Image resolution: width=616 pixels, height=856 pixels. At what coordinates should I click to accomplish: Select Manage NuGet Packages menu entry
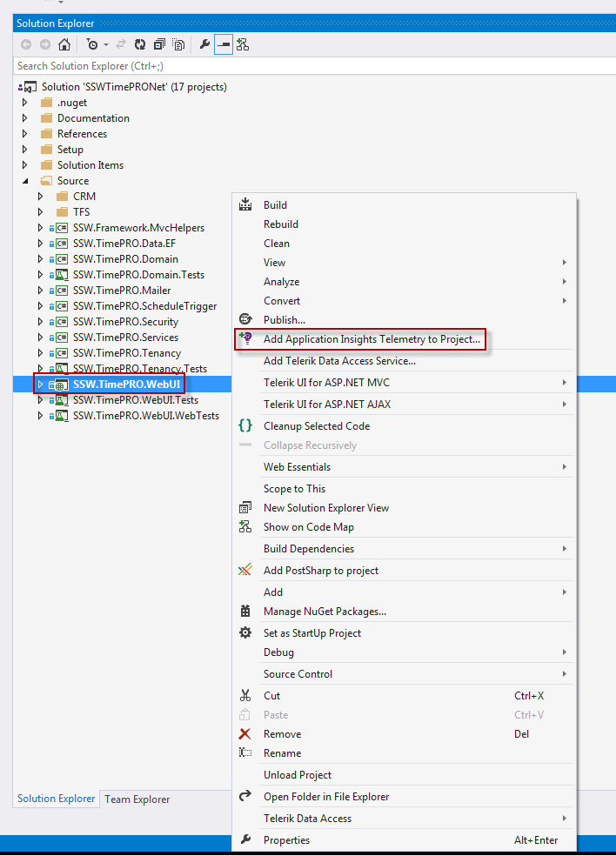click(x=325, y=612)
